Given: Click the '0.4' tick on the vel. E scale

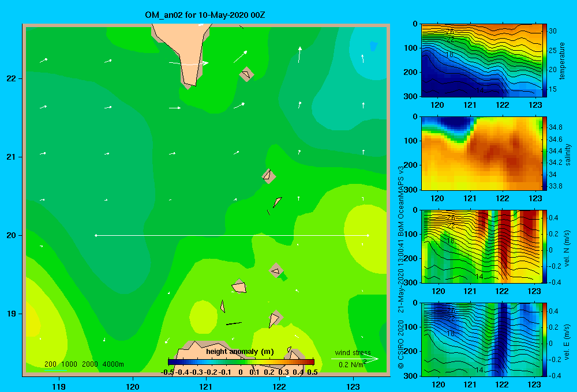Looking at the screenshot, I should [x=553, y=311].
